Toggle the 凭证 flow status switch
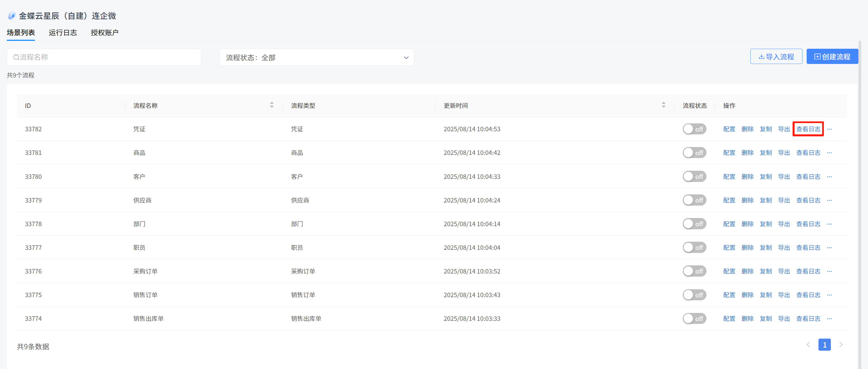 pyautogui.click(x=694, y=129)
